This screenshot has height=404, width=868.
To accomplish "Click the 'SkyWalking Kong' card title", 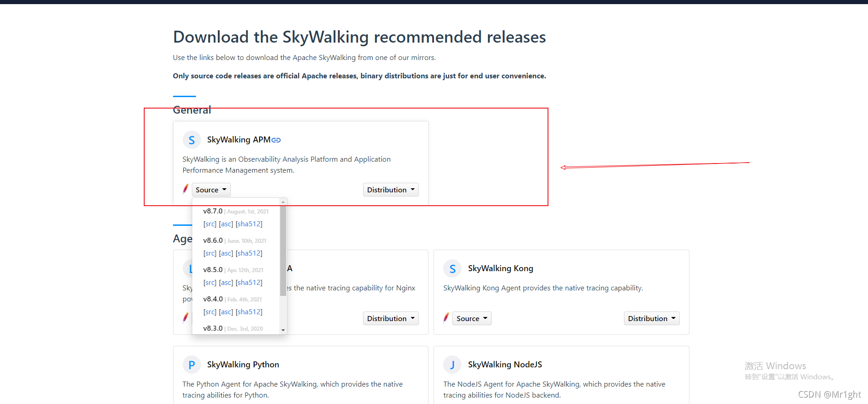I will point(500,268).
